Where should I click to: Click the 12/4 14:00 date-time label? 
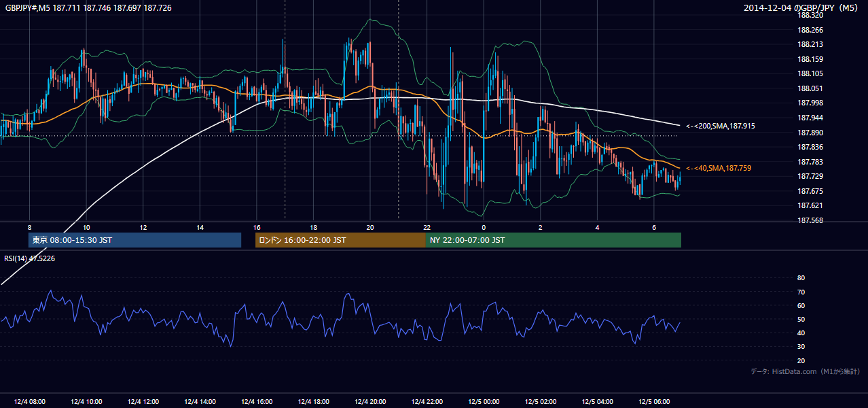tap(200, 402)
